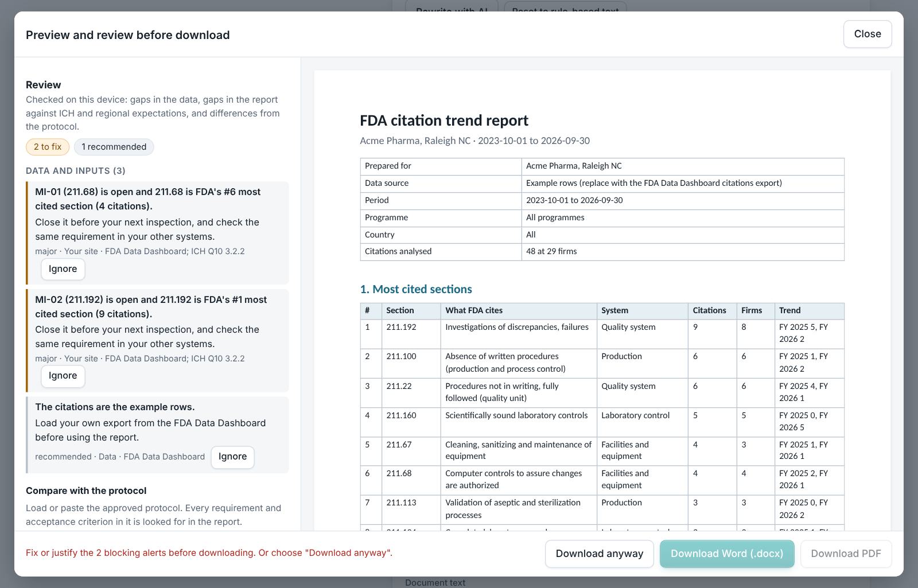Click section cell '211.67'
This screenshot has width=918, height=588.
[411, 451]
